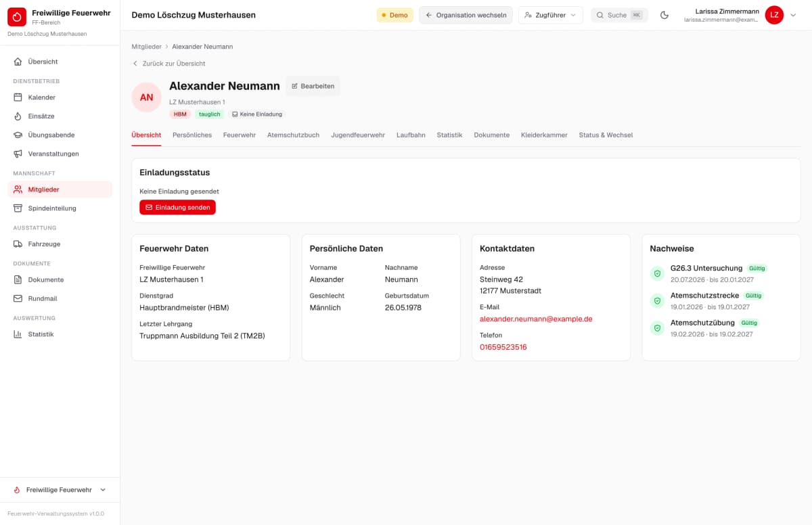Toggle dark mode with the moon icon
This screenshot has width=812, height=525.
point(664,15)
